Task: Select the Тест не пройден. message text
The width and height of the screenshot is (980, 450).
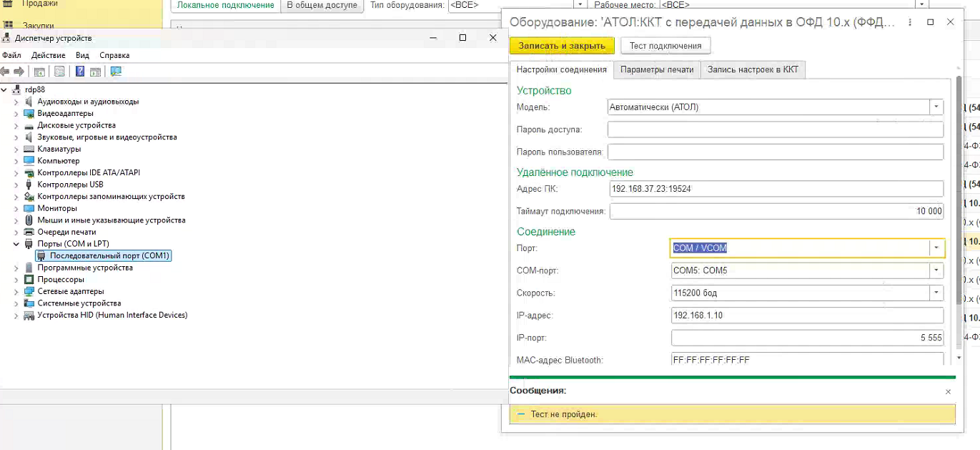Action: (x=564, y=414)
